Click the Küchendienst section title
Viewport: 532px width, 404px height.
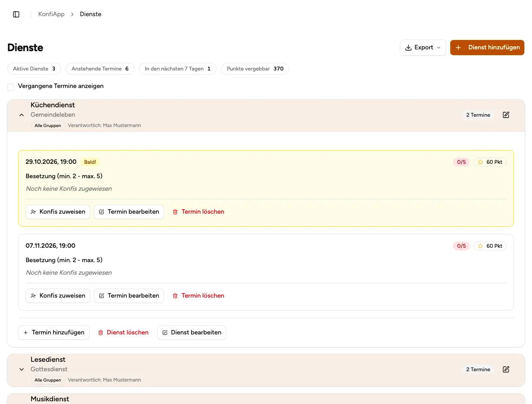click(x=53, y=105)
